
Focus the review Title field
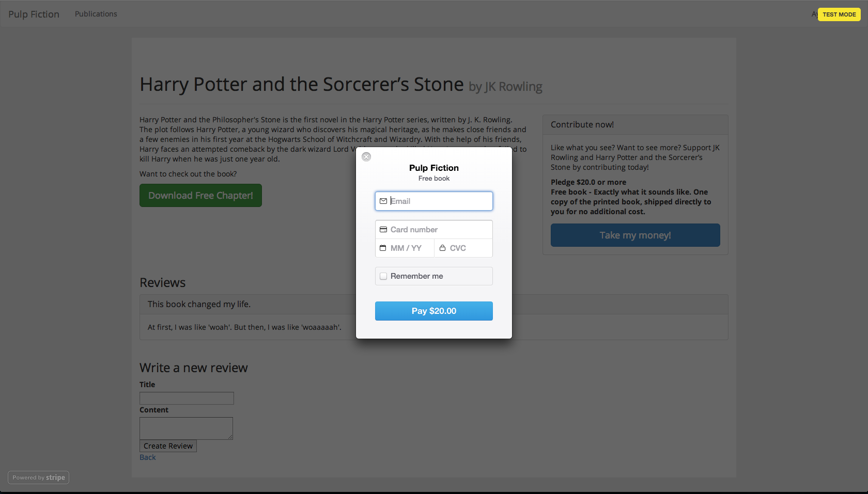187,398
